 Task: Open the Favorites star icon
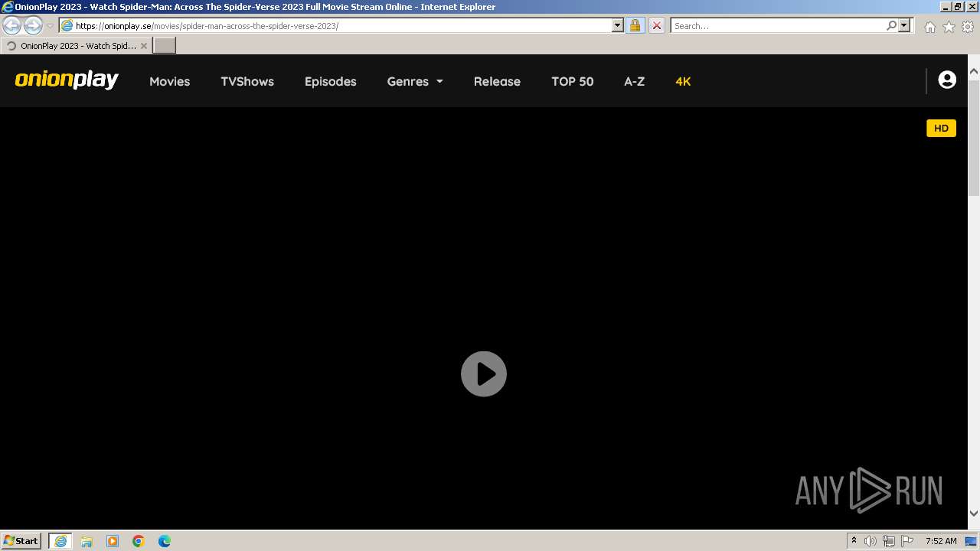coord(949,27)
